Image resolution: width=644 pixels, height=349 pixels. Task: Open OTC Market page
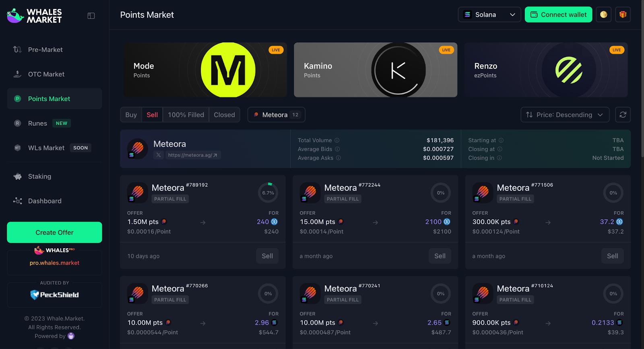[x=54, y=74]
